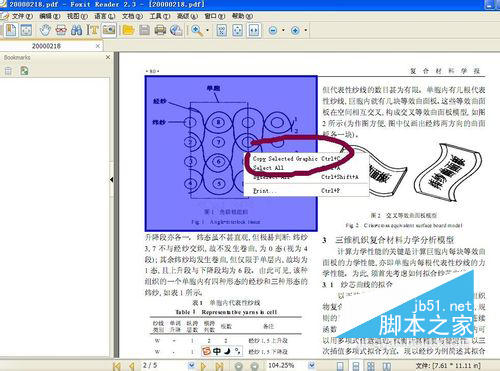This screenshot has width=500, height=371.
Task: Activate the Select Text tool
Action: pyautogui.click(x=92, y=30)
